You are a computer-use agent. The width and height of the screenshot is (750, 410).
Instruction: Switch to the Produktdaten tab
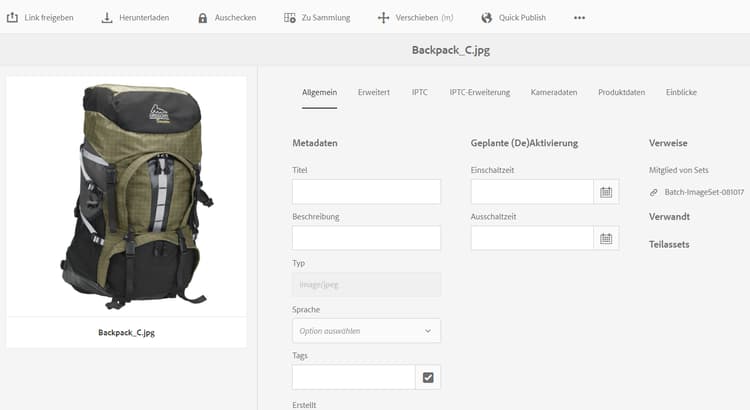click(x=621, y=92)
